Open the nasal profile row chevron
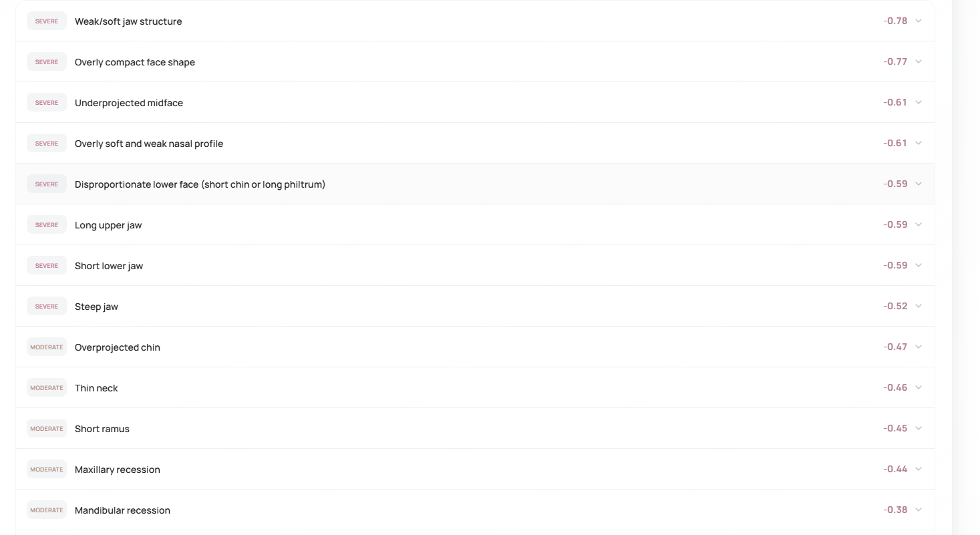 pos(919,143)
